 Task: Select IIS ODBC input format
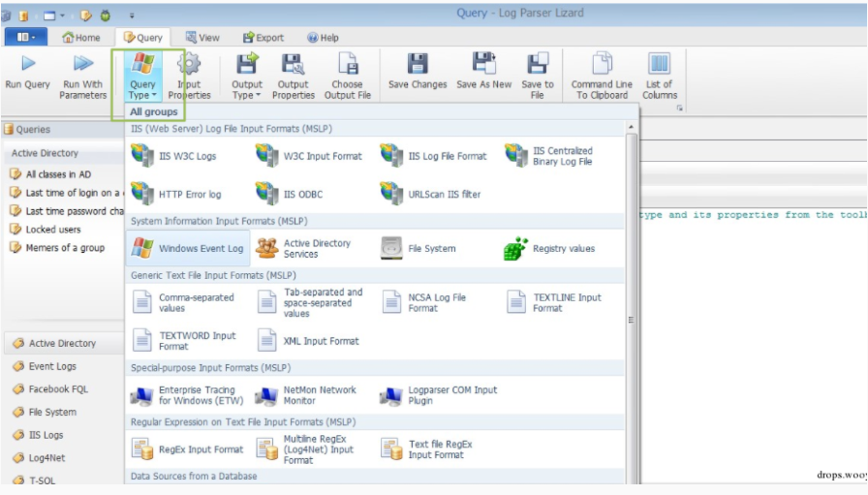coord(312,195)
